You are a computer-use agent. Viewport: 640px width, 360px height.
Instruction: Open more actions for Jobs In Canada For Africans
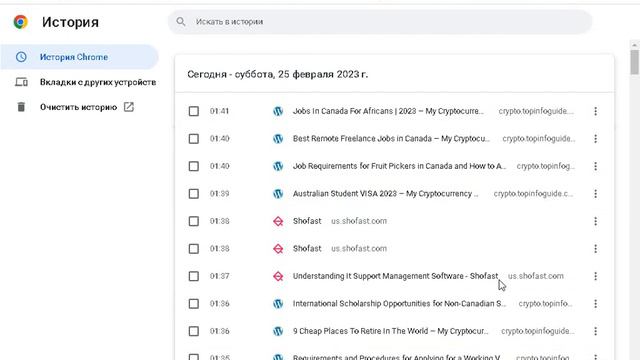[596, 111]
